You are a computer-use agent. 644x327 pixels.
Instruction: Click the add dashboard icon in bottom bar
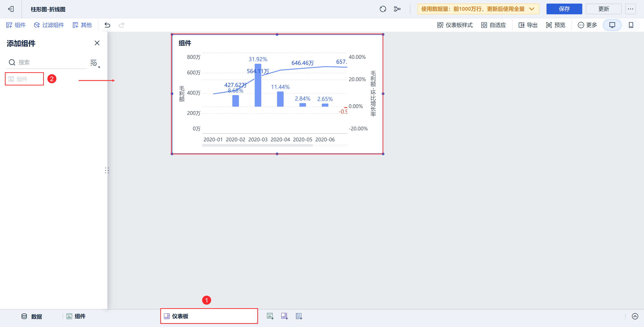pos(284,316)
